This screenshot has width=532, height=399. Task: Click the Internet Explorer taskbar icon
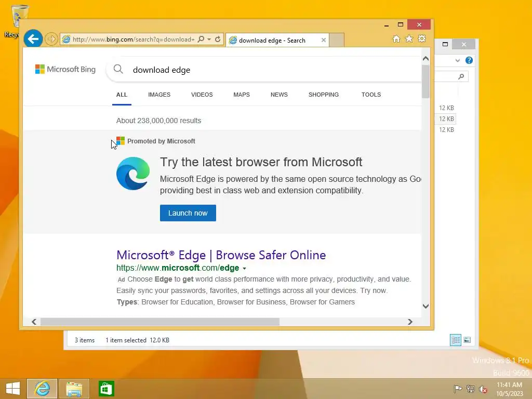pos(42,389)
